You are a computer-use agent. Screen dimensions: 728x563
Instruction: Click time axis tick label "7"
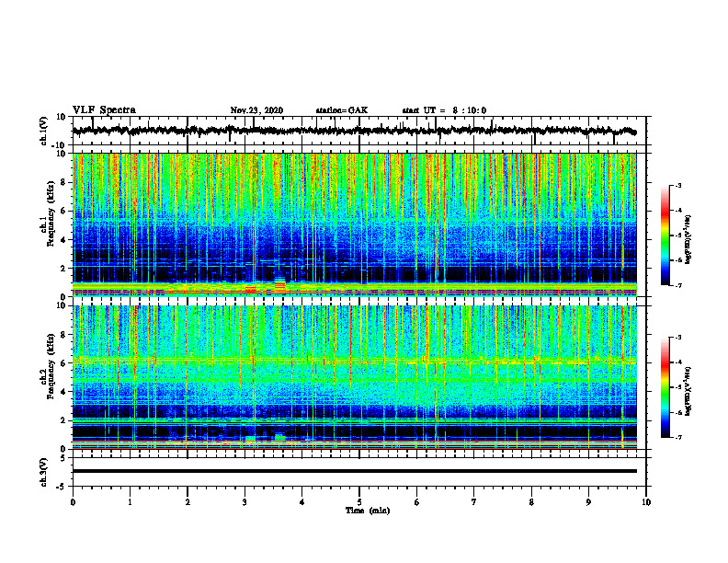click(474, 502)
